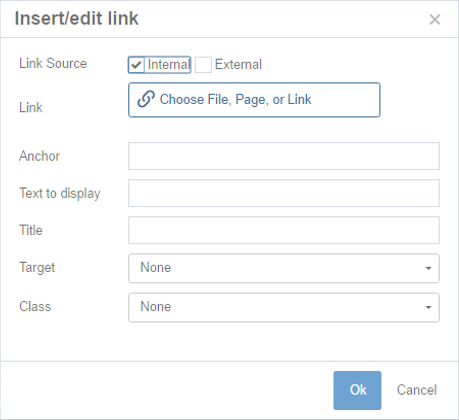Click the Class dropdown arrow
This screenshot has height=420, width=459.
[428, 307]
